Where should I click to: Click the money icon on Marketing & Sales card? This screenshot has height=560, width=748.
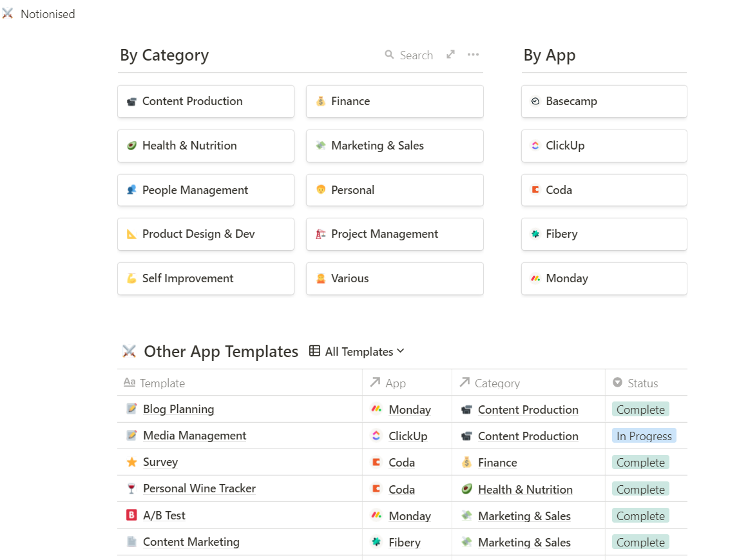[x=321, y=146]
